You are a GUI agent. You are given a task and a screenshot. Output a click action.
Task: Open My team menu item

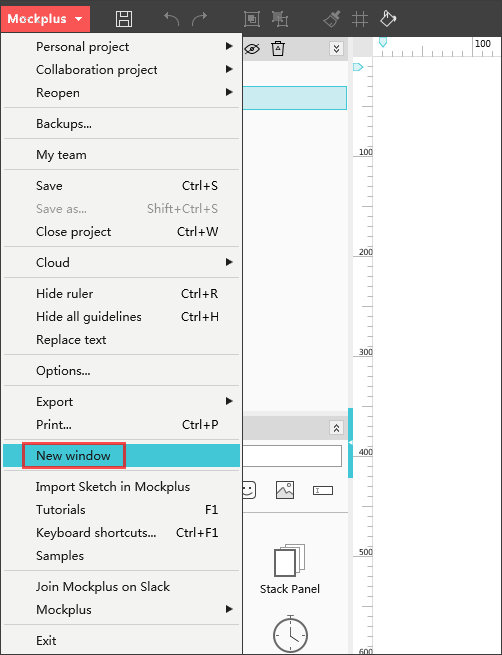[x=121, y=155]
